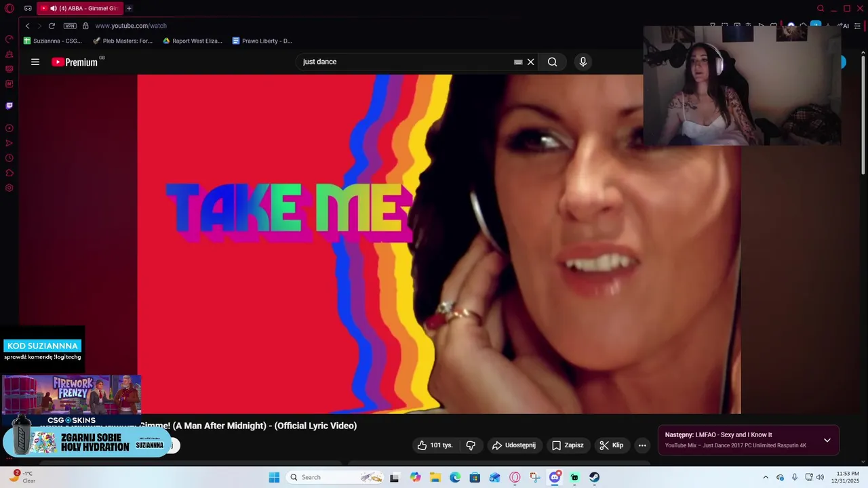Viewport: 868px width, 488px height.
Task: Open the M-labelled sidebar panel icon
Action: click(x=9, y=84)
